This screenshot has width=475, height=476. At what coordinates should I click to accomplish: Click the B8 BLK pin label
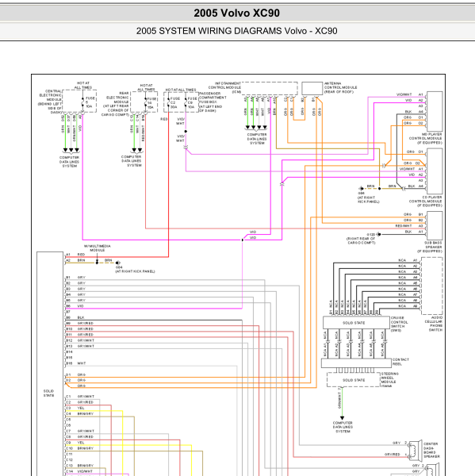click(75, 317)
